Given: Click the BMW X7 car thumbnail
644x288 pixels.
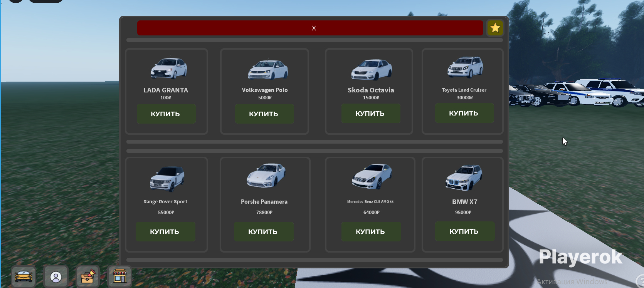Looking at the screenshot, I should click(x=464, y=177).
